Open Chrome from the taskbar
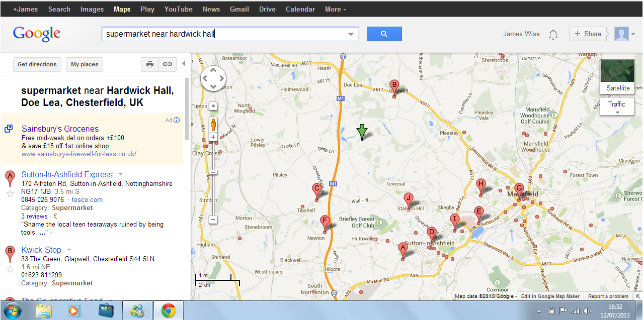Screen dimensions: 644x320 coord(169,310)
